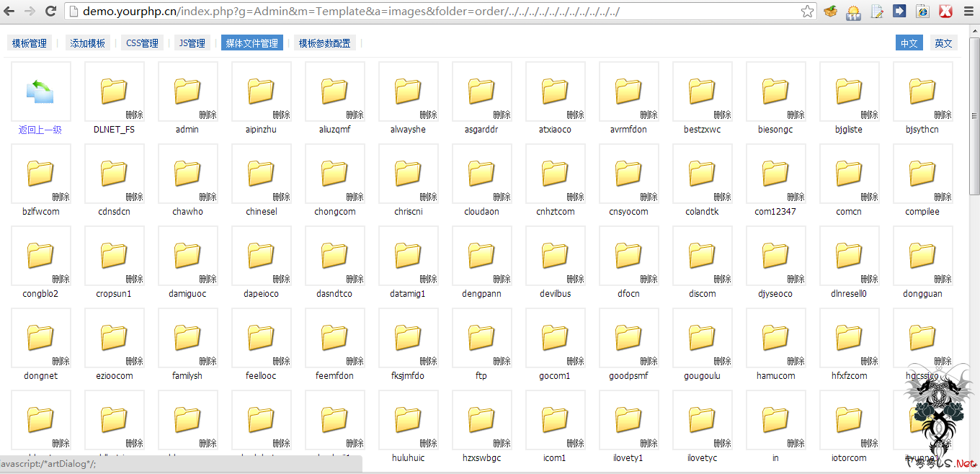The height and width of the screenshot is (474, 980).
Task: Click the chinesel folder name text
Action: pyautogui.click(x=261, y=212)
